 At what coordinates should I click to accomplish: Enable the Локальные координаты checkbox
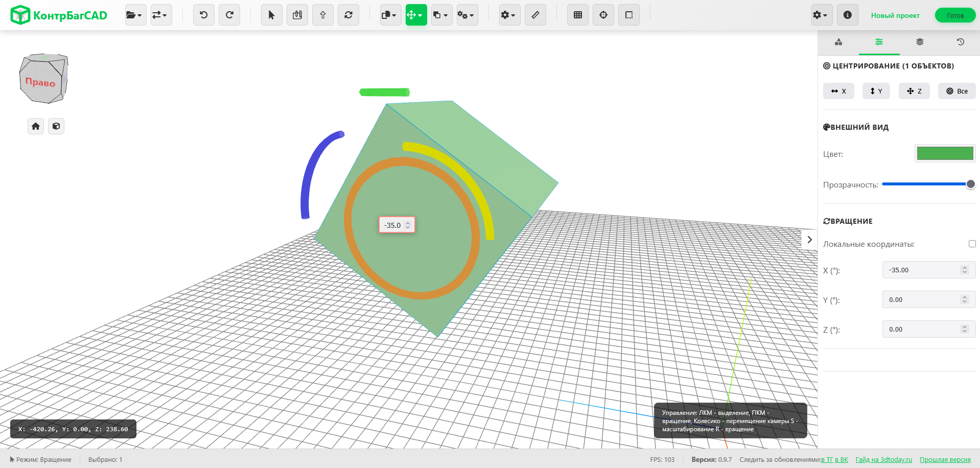972,244
